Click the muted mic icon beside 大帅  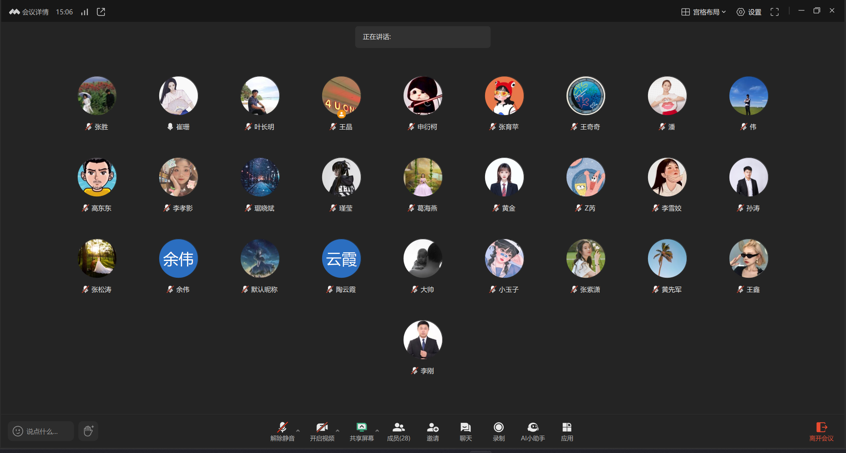(414, 290)
